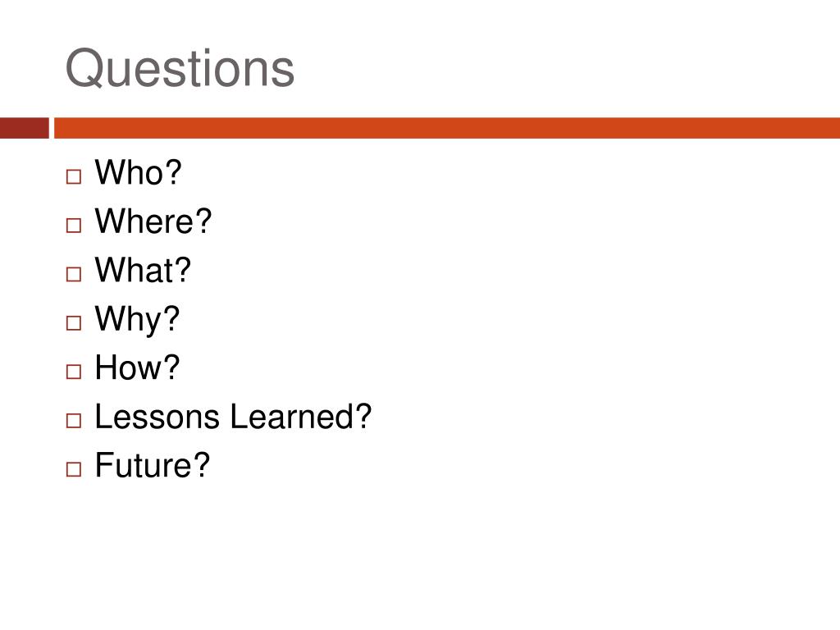
Task: Click the Questions slide title
Action: [x=180, y=69]
